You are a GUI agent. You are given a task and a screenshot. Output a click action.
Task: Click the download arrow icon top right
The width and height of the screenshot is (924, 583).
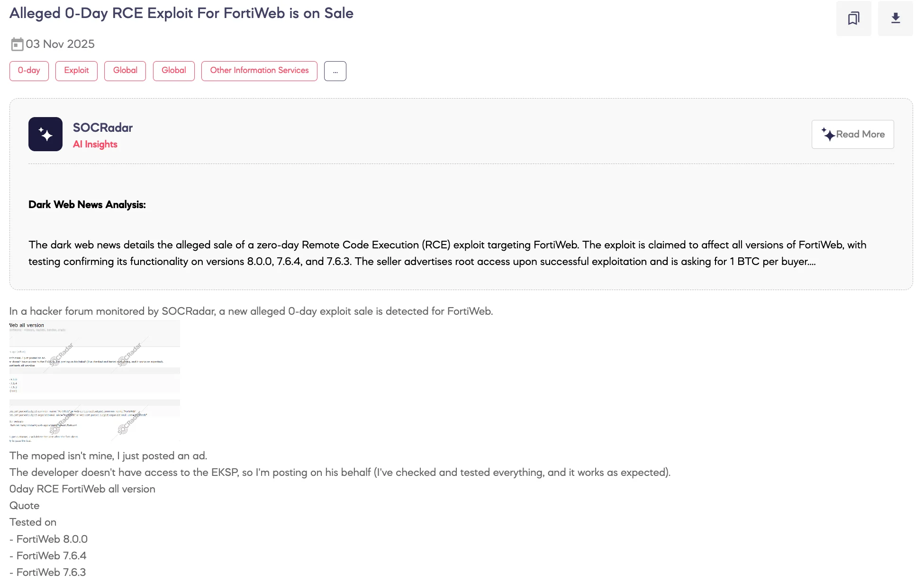[895, 18]
